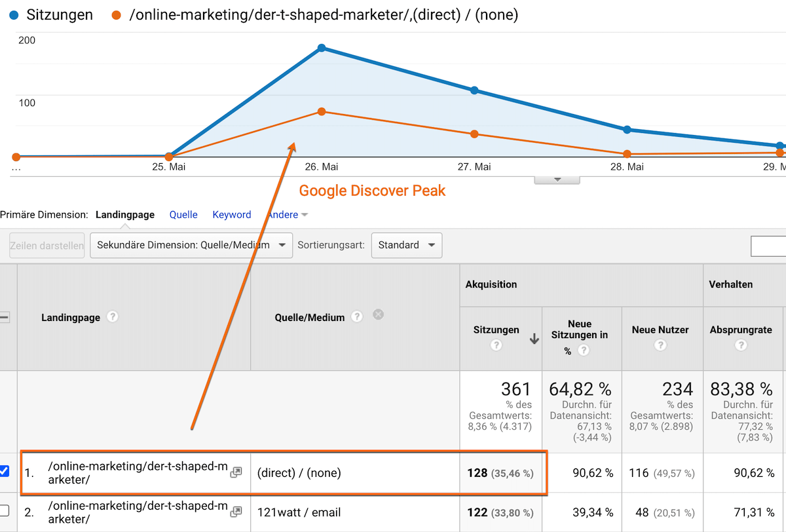Image resolution: width=786 pixels, height=532 pixels.
Task: Open the Sortierungsart Standard dropdown
Action: click(406, 245)
